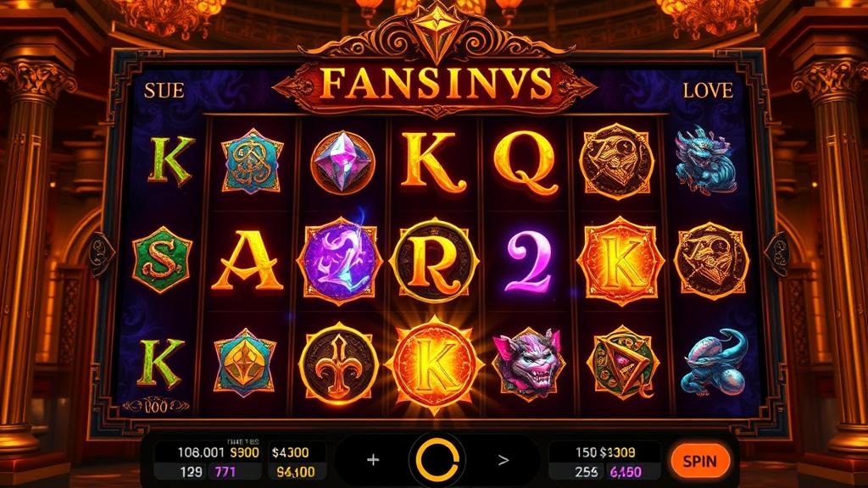Click the $4300 balance display

[x=290, y=452]
